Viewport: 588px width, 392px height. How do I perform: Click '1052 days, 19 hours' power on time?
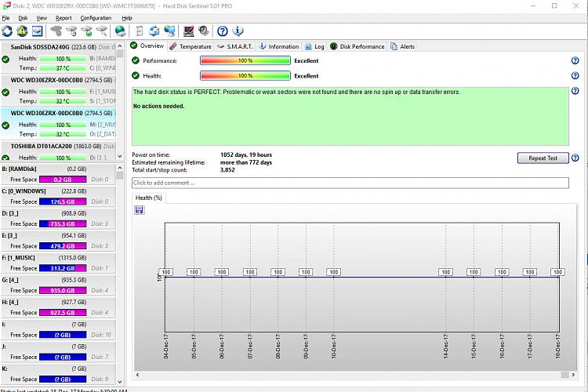tap(246, 154)
